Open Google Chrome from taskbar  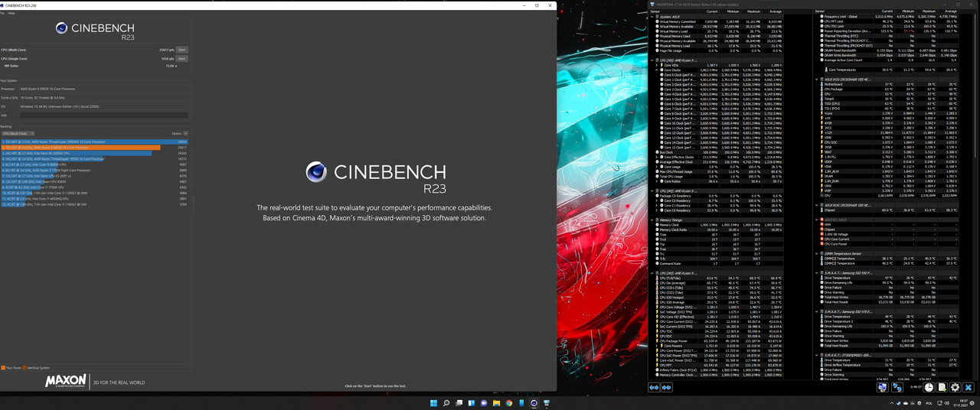[x=509, y=403]
